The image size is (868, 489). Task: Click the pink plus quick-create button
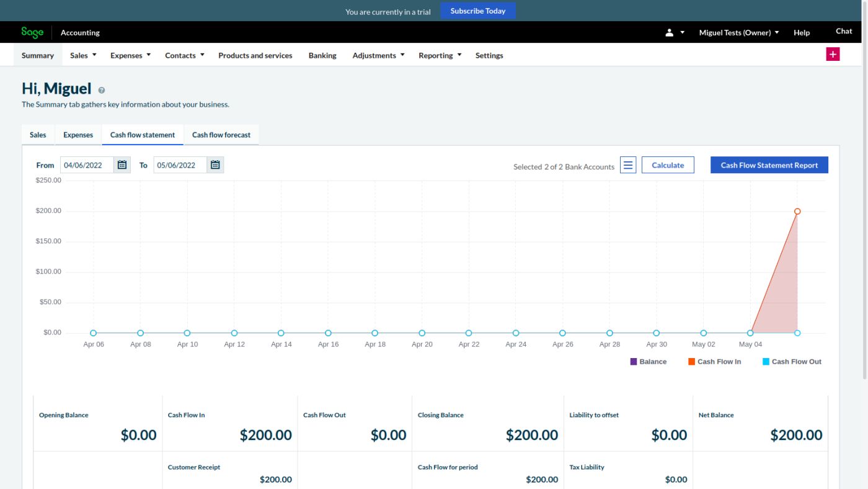[833, 55]
